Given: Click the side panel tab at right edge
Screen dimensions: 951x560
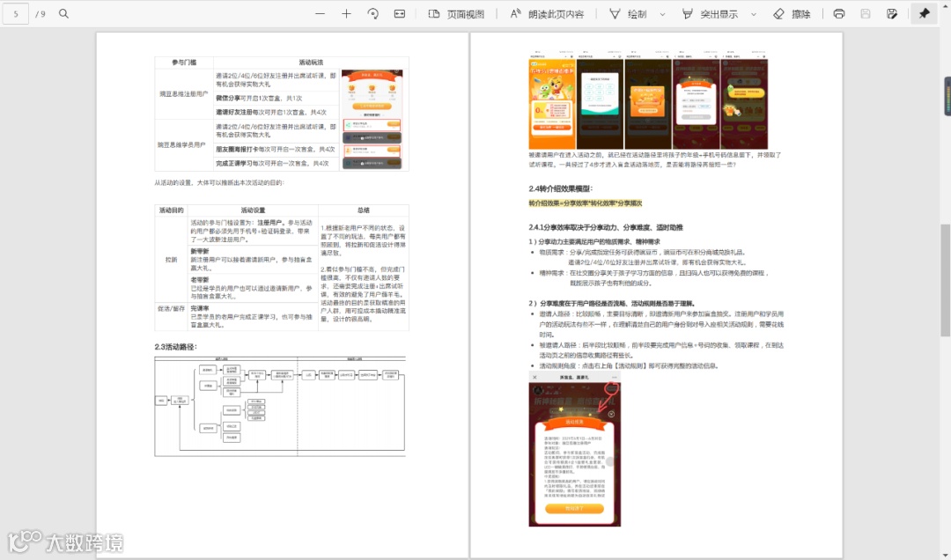Looking at the screenshot, I should 947,96.
